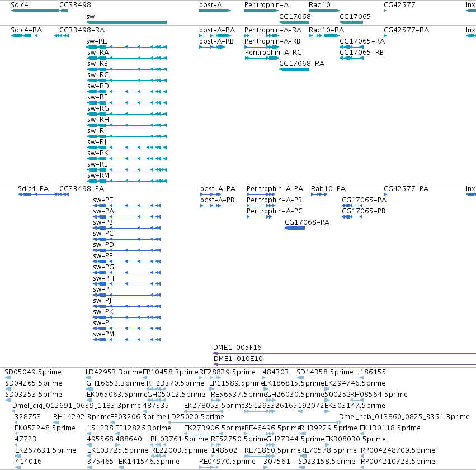476x470 pixels.
Task: Click EST LD25020.5prime
Action: pos(255,422)
